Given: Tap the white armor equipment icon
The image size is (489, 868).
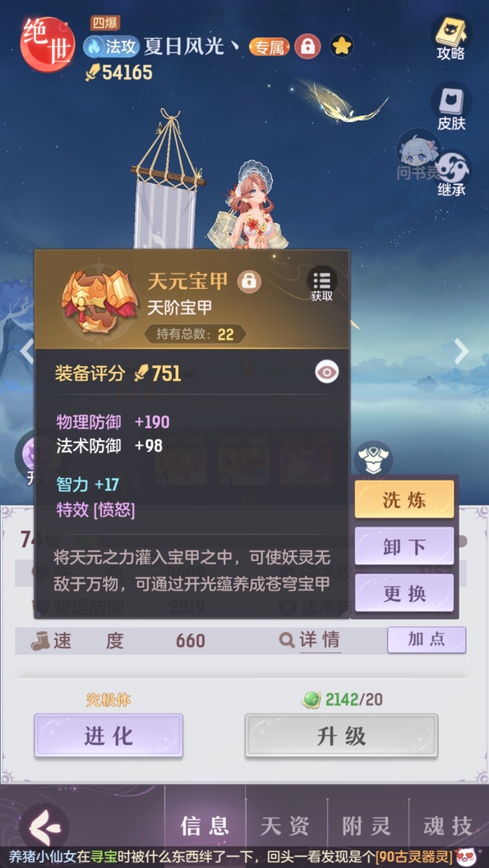Looking at the screenshot, I should [373, 459].
